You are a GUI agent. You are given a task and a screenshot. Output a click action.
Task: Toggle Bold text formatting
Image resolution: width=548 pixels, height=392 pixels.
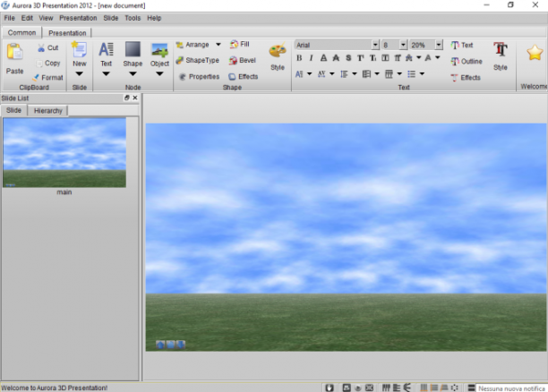tap(299, 58)
